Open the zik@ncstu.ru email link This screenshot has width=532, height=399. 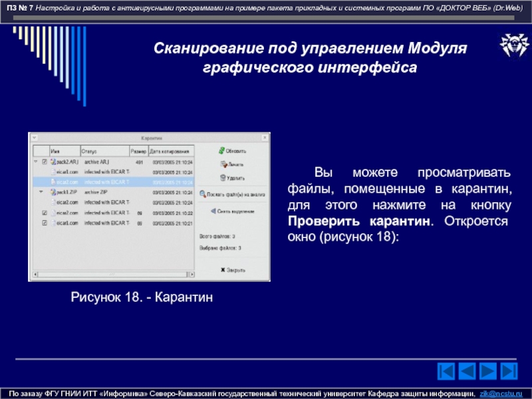(501, 394)
